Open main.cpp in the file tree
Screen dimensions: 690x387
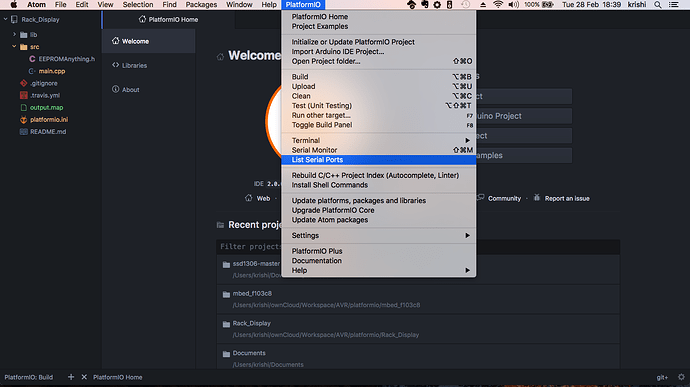[51, 71]
